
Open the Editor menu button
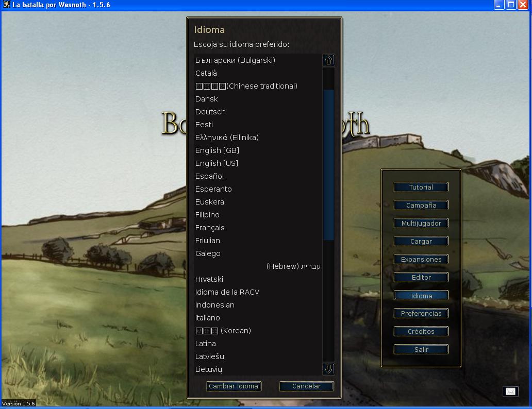[421, 278]
